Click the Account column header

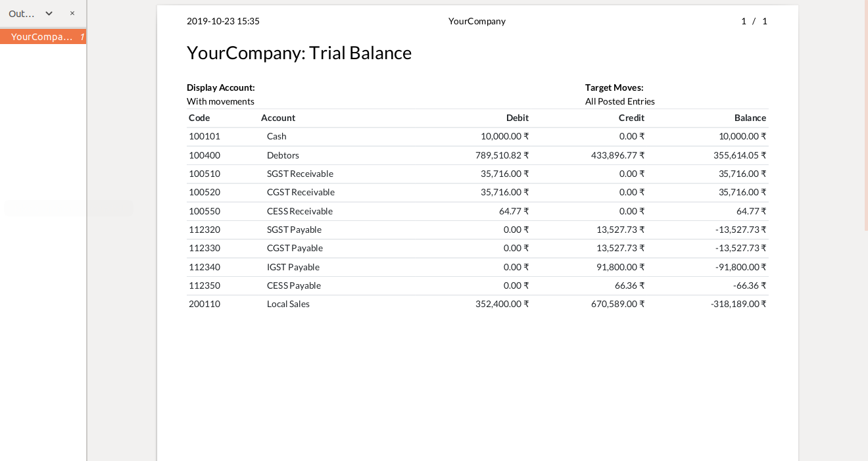(278, 118)
